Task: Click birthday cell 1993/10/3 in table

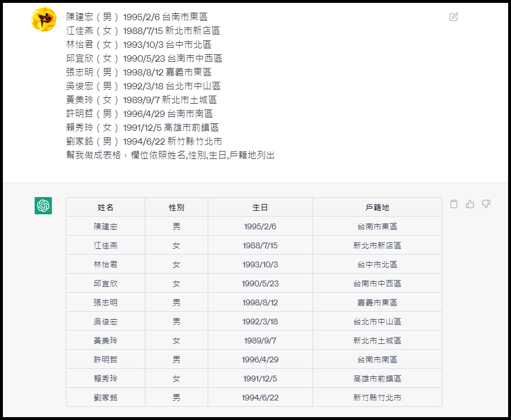Action: pyautogui.click(x=260, y=264)
